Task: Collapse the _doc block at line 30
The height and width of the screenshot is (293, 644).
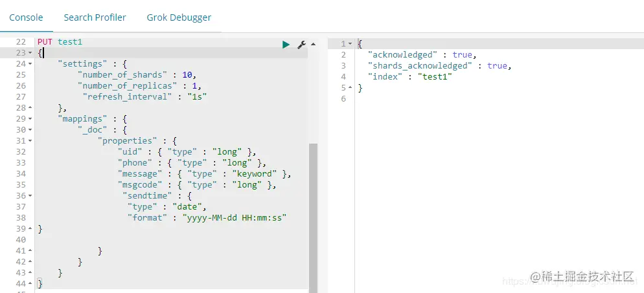Action: click(x=30, y=130)
